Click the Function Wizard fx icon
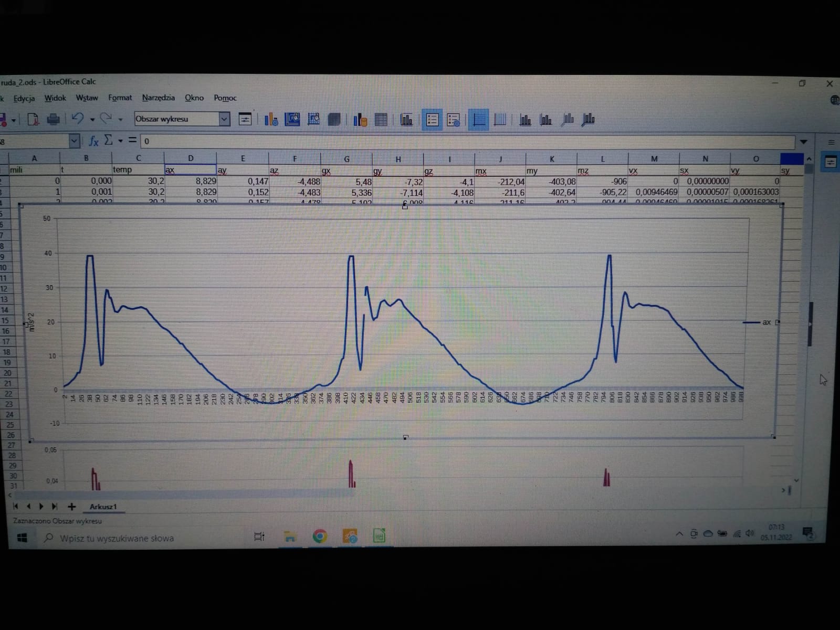 (93, 141)
